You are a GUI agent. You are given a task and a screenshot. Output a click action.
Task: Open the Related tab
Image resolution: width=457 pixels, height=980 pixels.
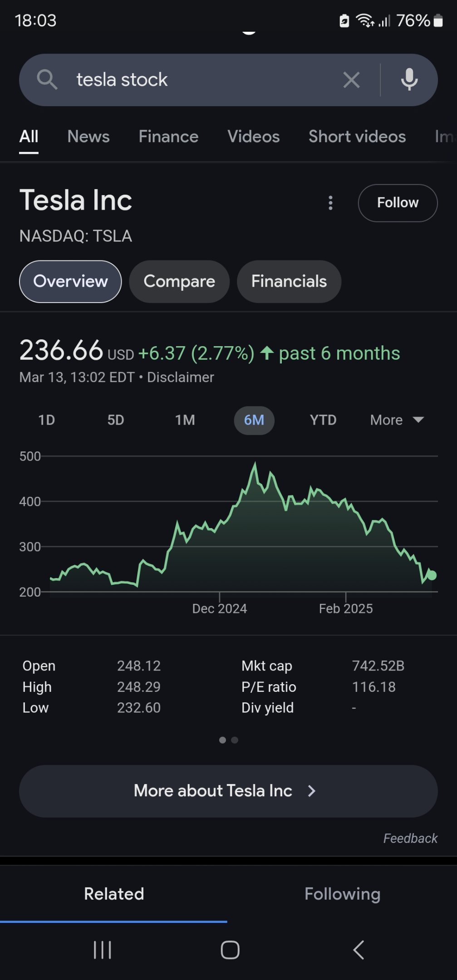(x=114, y=894)
